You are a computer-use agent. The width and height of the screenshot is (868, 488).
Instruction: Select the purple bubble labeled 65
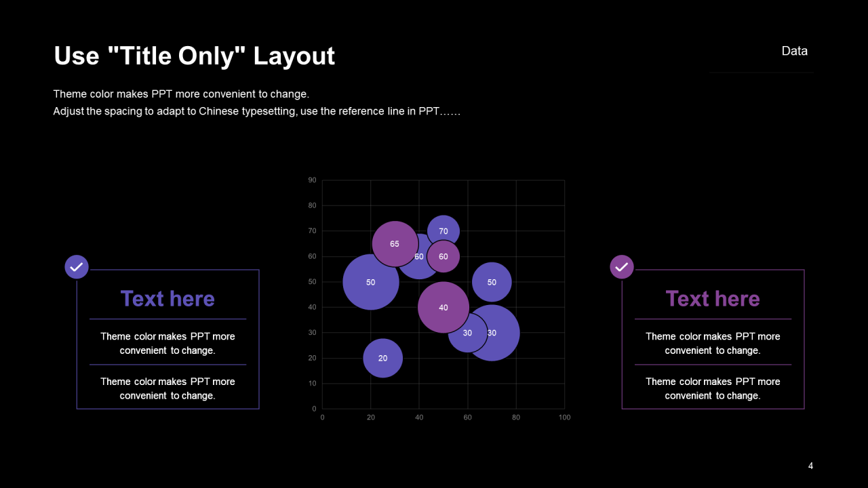pos(395,244)
